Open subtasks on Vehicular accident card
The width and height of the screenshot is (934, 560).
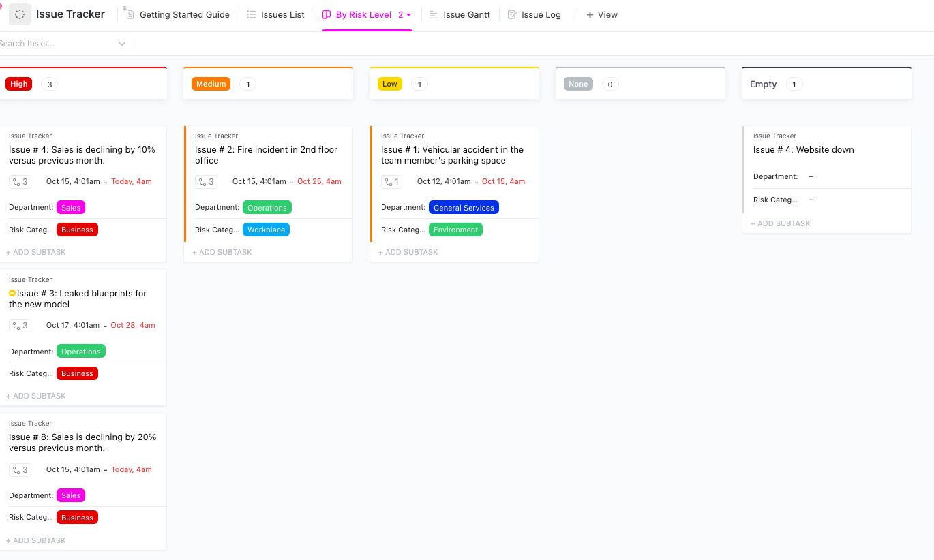pyautogui.click(x=392, y=182)
